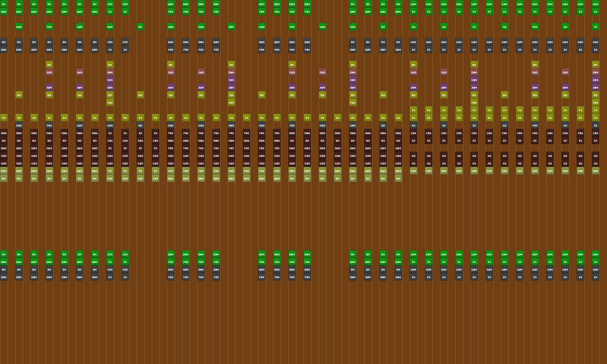
Task: Select the leftmost dark gray A2 note
Action: (414, 125)
